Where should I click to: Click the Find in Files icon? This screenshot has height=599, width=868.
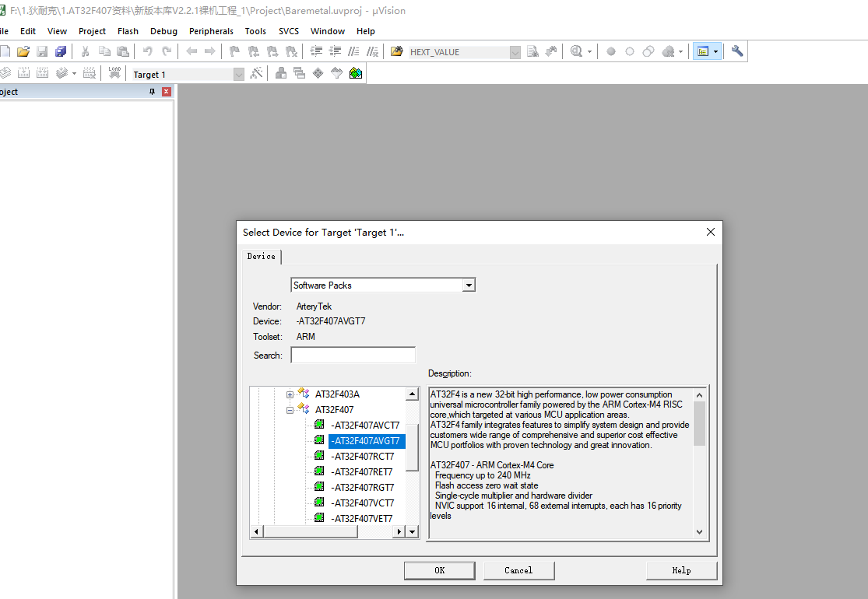[396, 51]
